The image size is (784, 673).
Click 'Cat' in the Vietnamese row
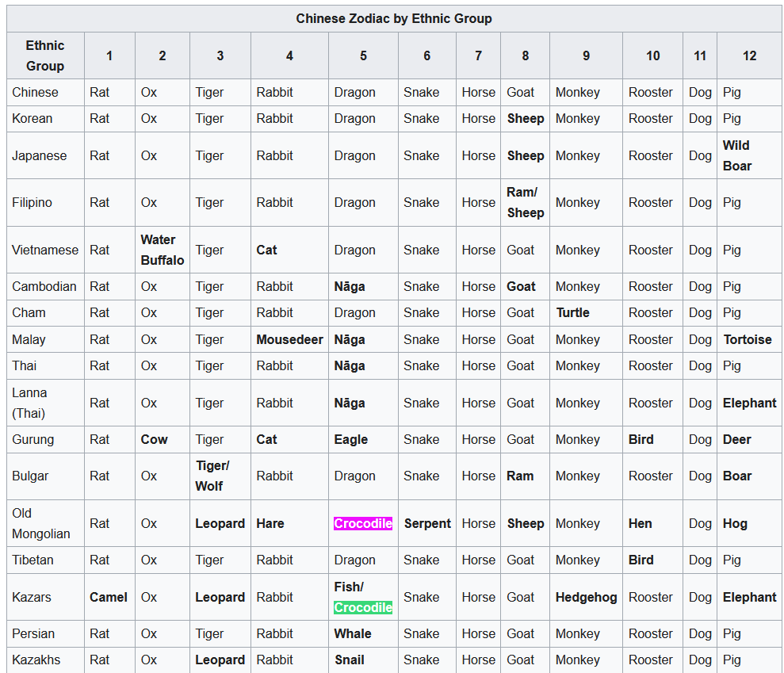coord(266,250)
